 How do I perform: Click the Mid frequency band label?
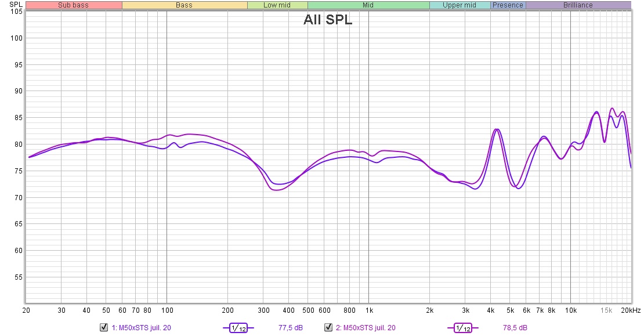368,5
